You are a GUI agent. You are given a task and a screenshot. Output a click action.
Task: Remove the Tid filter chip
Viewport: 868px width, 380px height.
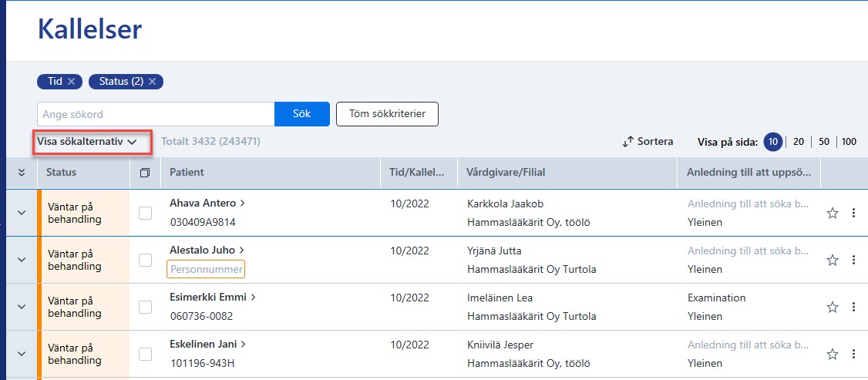tap(71, 81)
